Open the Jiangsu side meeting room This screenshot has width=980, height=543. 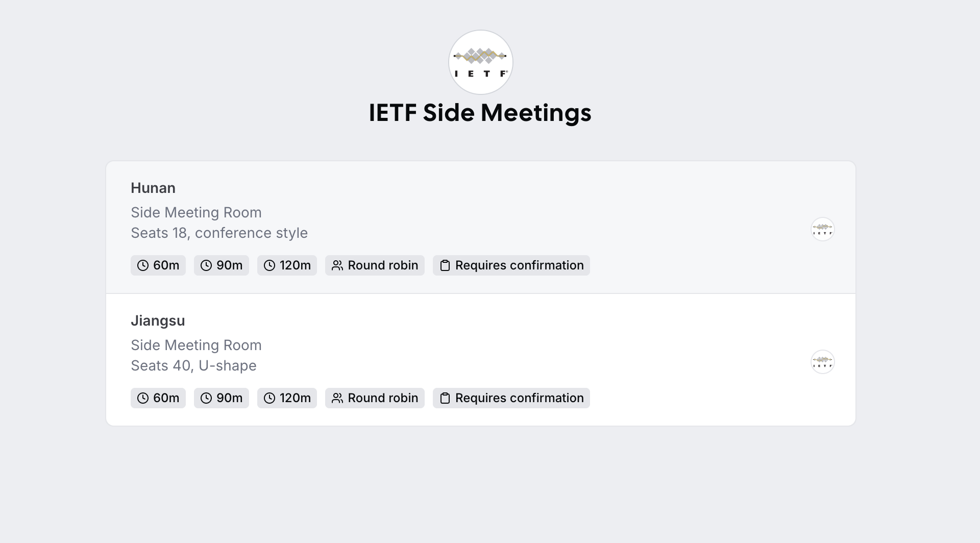pyautogui.click(x=158, y=320)
